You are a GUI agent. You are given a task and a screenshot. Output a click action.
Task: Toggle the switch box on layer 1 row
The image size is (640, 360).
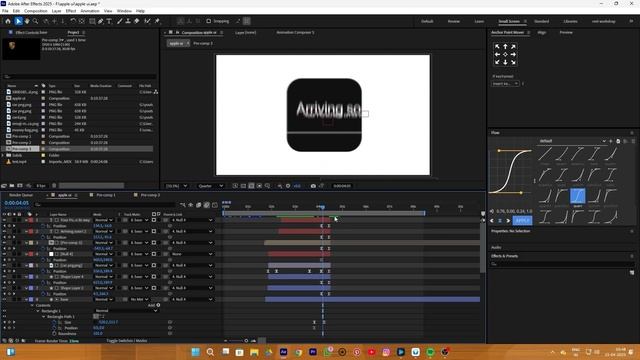click(x=154, y=220)
